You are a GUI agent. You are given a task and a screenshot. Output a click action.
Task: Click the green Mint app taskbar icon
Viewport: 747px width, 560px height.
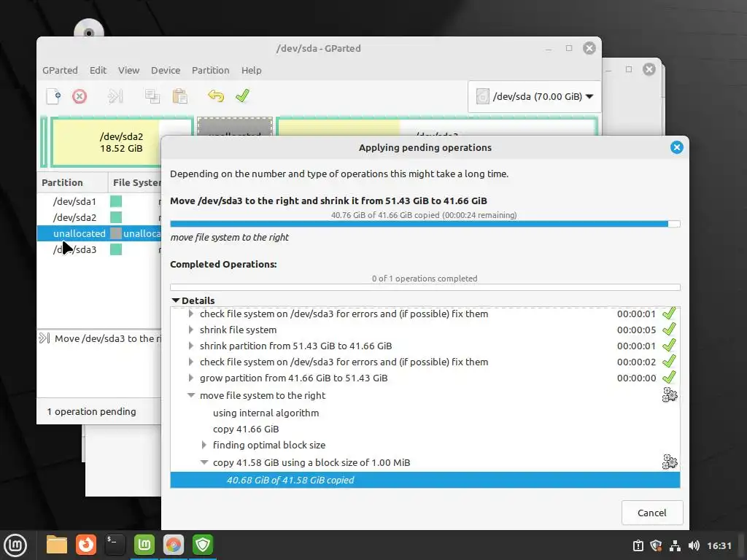coord(144,545)
